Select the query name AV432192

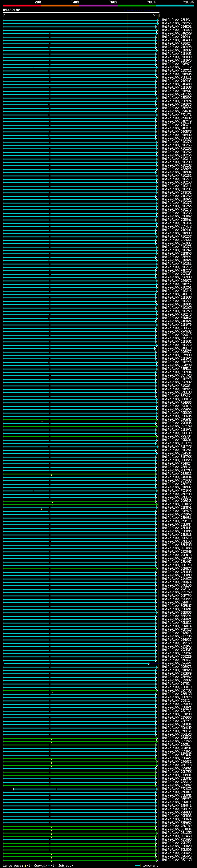click(x=11, y=10)
